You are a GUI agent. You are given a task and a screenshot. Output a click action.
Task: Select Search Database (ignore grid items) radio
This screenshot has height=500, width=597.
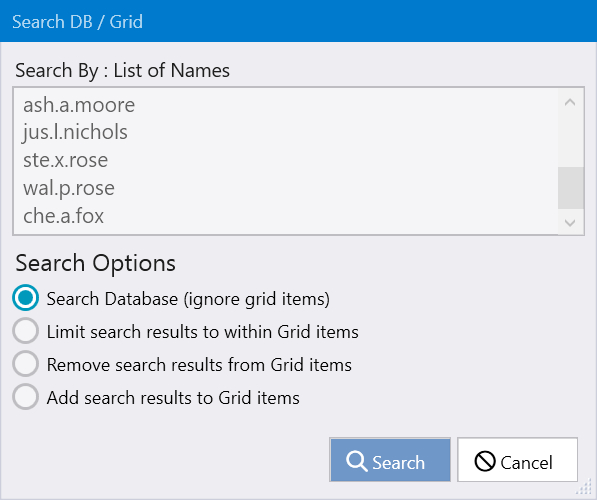[x=26, y=298]
